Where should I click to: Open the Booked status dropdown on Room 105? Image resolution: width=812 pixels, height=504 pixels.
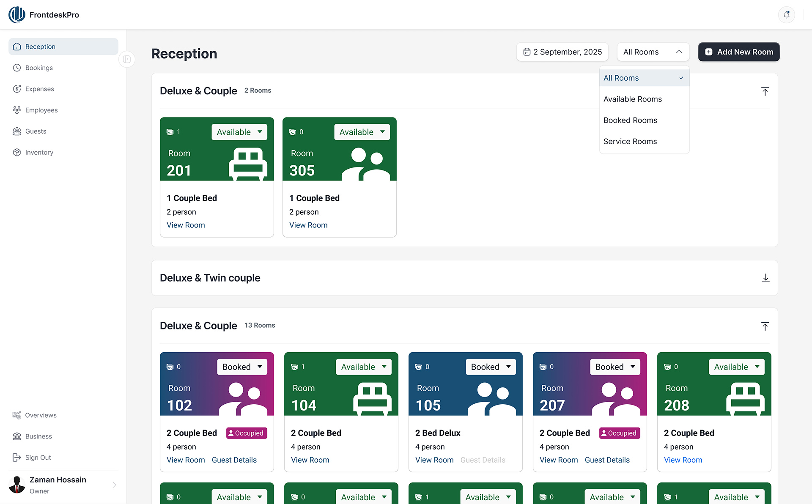point(491,367)
